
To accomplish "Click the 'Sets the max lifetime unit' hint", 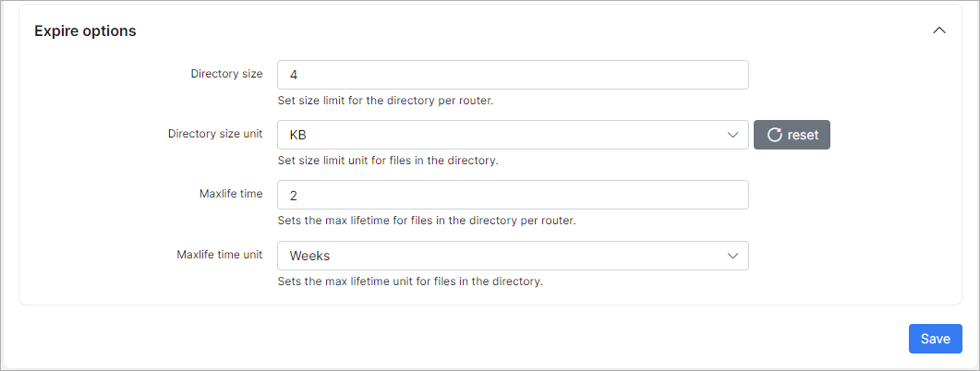I will [410, 281].
